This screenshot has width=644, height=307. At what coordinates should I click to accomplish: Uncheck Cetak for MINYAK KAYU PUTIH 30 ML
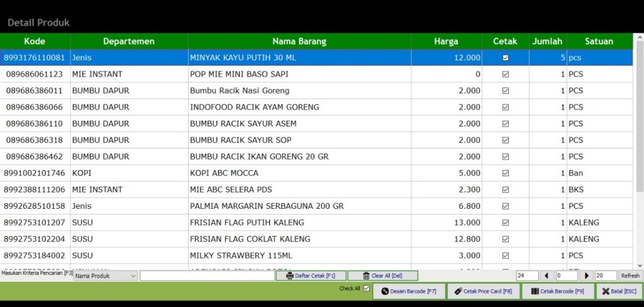point(506,58)
